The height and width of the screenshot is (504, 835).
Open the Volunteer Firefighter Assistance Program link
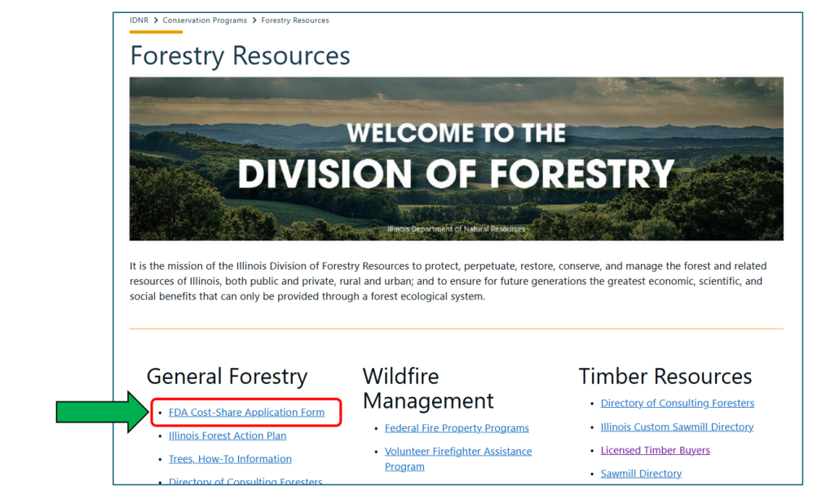tap(458, 452)
